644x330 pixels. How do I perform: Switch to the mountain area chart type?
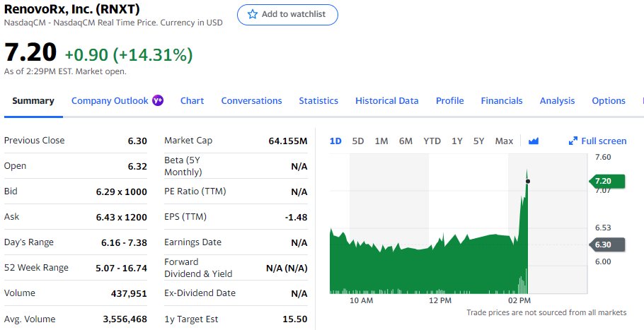tap(533, 141)
